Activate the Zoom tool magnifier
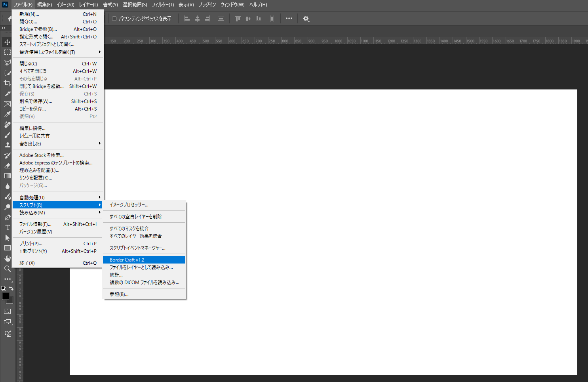Viewport: 588px width, 382px height. point(7,269)
